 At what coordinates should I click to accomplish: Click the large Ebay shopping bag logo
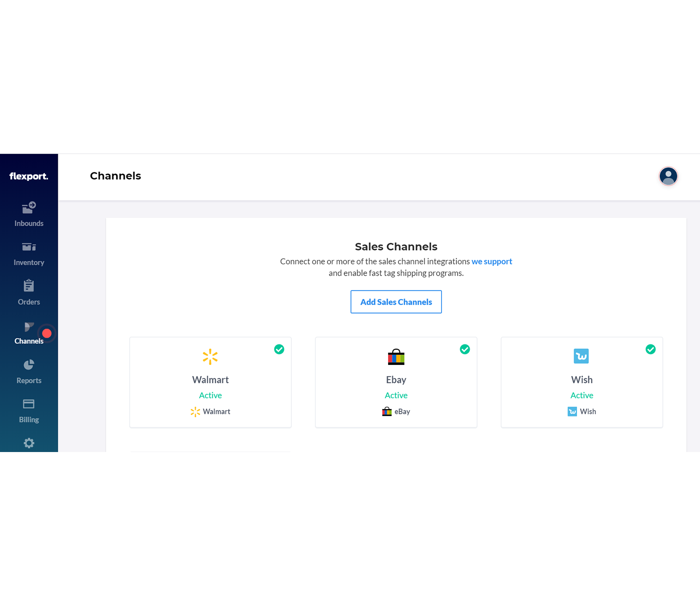(x=396, y=357)
